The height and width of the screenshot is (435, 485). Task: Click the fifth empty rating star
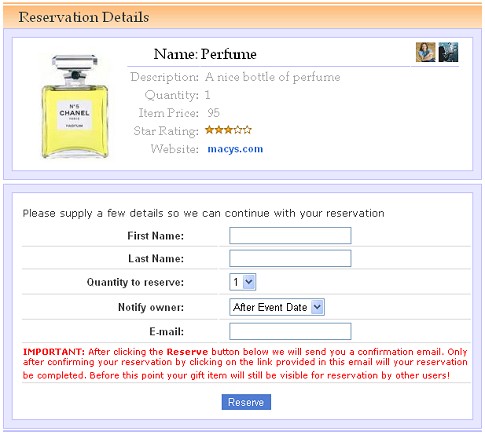point(247,130)
